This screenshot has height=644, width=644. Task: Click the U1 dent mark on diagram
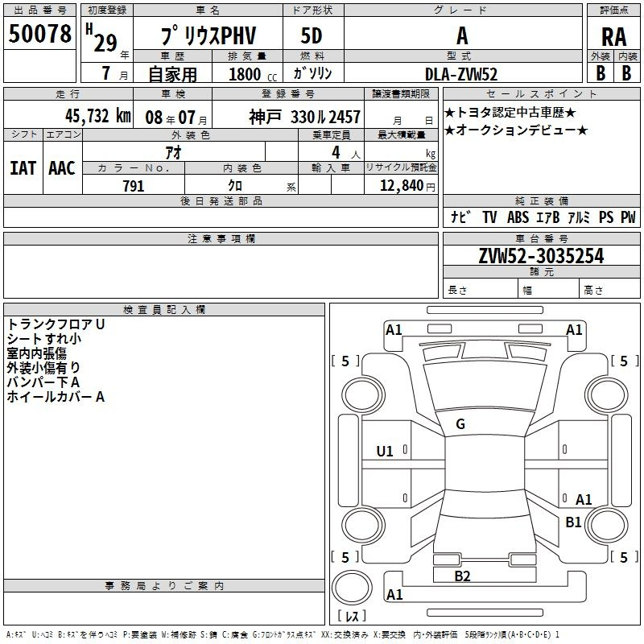point(385,452)
